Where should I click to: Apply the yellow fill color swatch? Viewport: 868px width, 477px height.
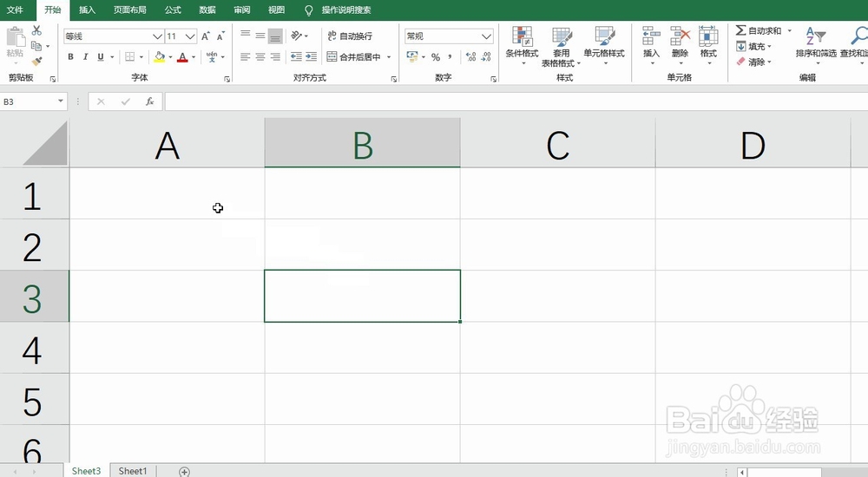[160, 57]
